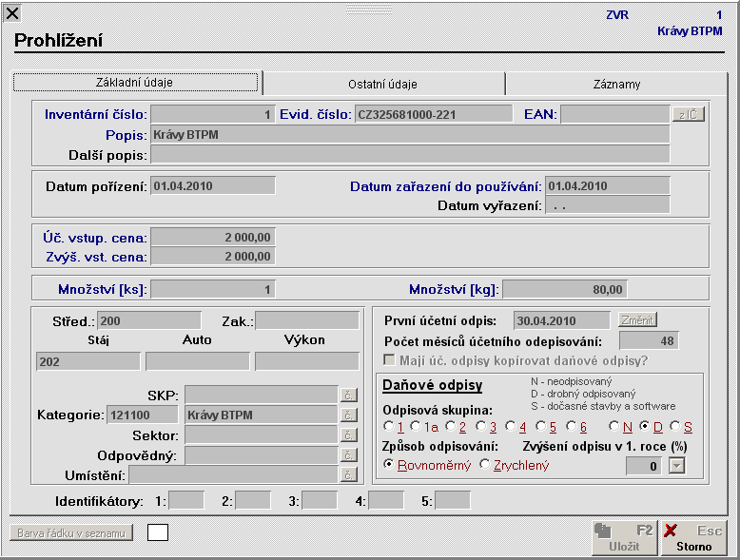This screenshot has height=560, width=740.
Task: Switch to the Ostatní údaje tab
Action: click(382, 84)
